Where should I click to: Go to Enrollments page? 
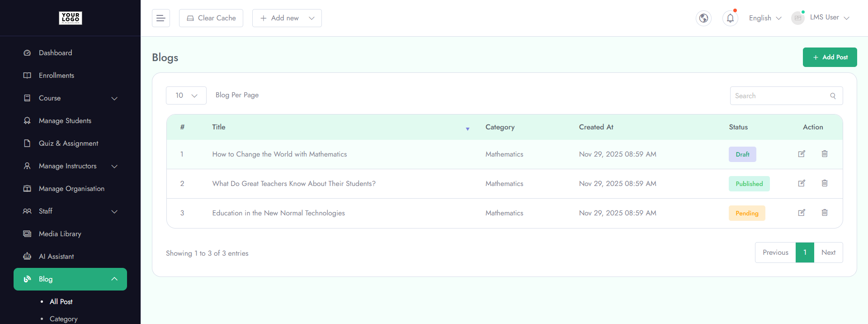(57, 76)
